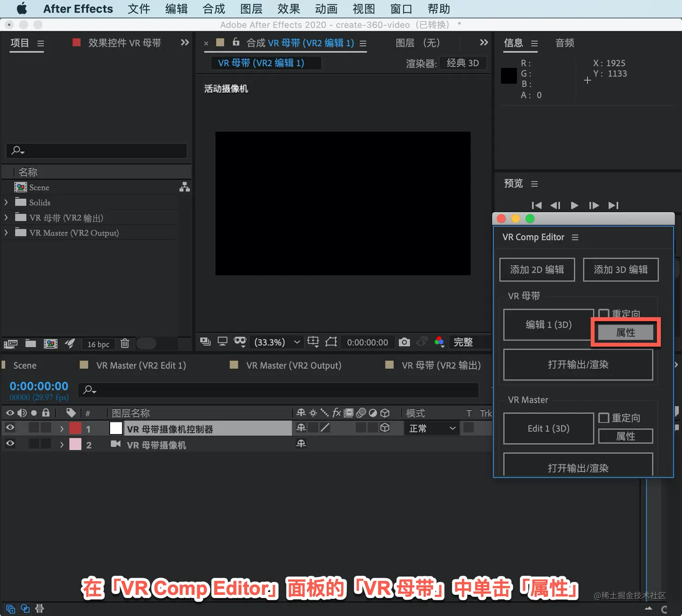Click Edit 1 (3D) button
Image resolution: width=682 pixels, height=616 pixels.
548,428
